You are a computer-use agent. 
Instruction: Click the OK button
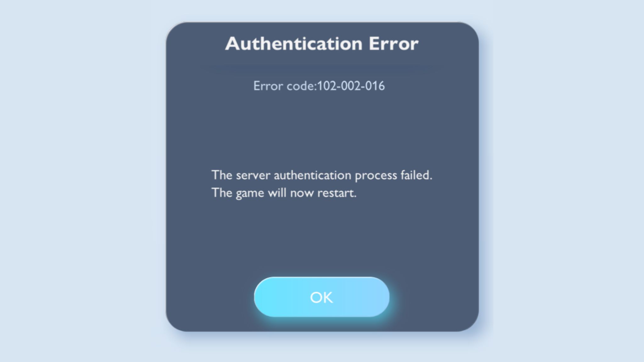click(322, 297)
